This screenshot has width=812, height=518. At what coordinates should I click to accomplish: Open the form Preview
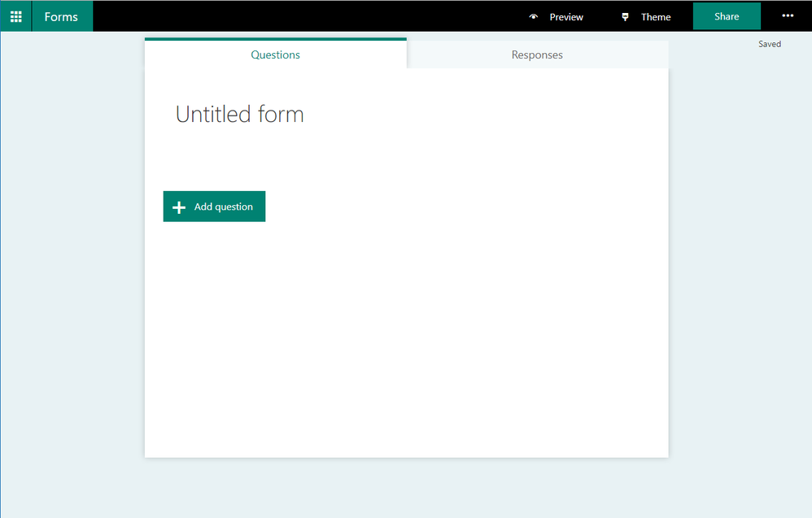pyautogui.click(x=556, y=17)
